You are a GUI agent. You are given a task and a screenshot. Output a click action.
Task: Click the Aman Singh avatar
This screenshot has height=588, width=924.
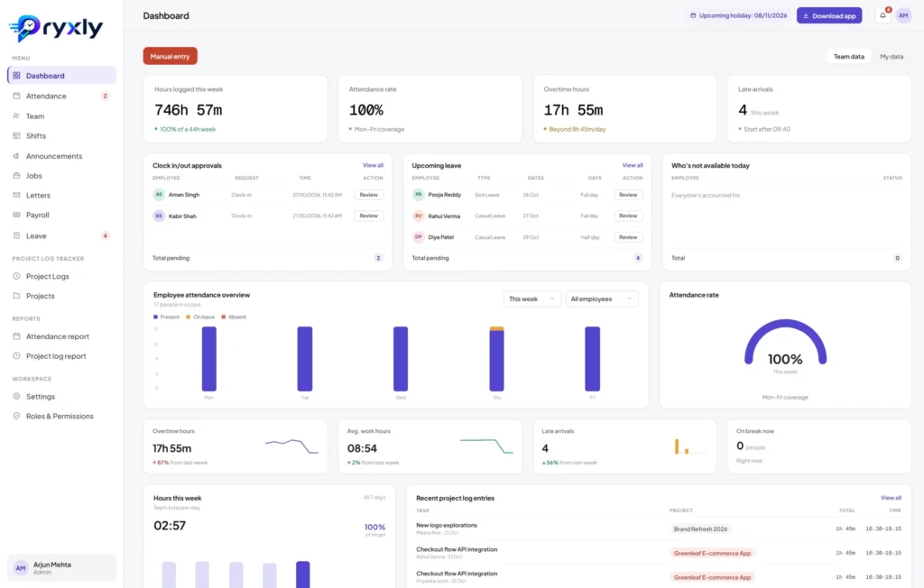tap(159, 195)
